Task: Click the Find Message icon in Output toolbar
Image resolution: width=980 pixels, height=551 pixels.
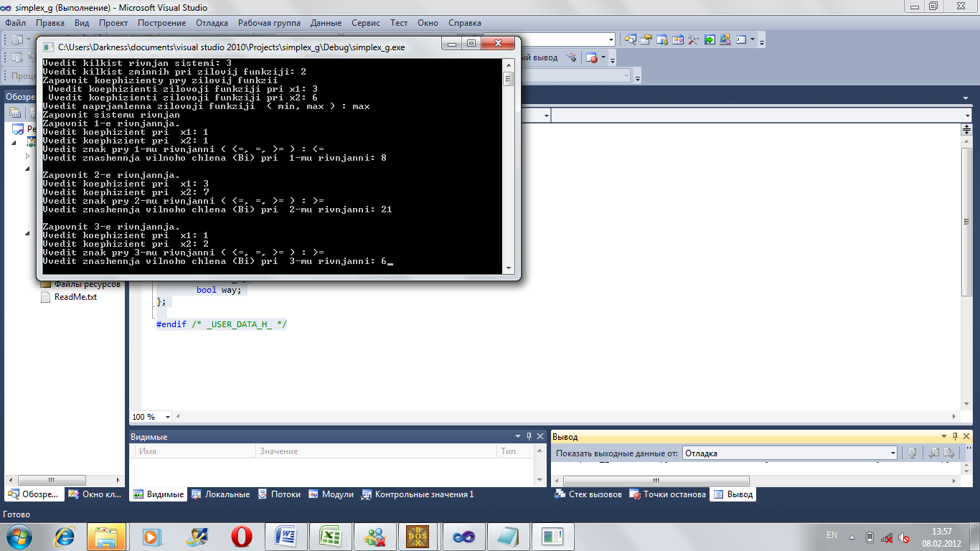Action: pyautogui.click(x=912, y=453)
